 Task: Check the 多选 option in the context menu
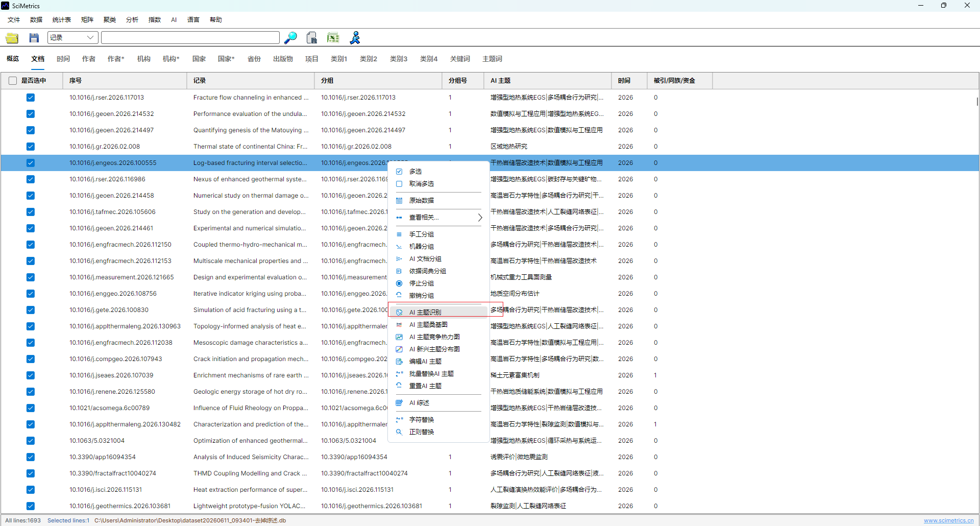point(399,172)
